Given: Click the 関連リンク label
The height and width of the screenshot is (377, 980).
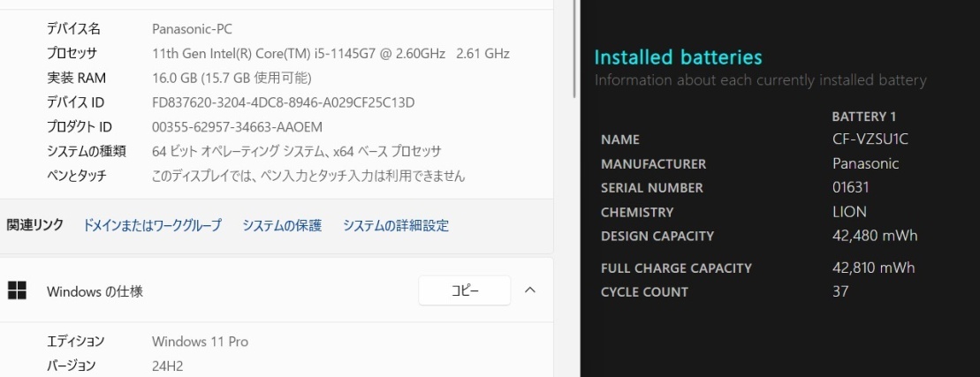Looking at the screenshot, I should [x=35, y=225].
